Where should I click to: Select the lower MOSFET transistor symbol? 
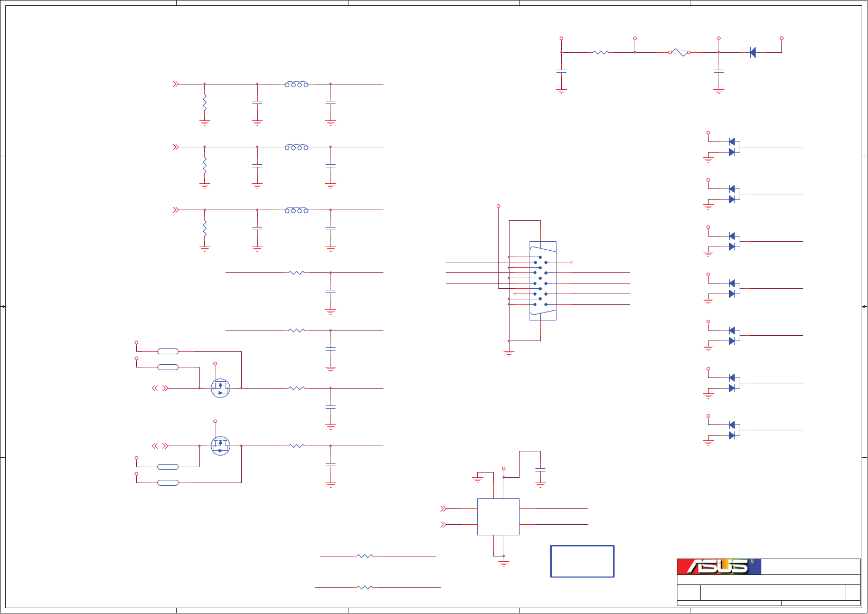point(220,446)
